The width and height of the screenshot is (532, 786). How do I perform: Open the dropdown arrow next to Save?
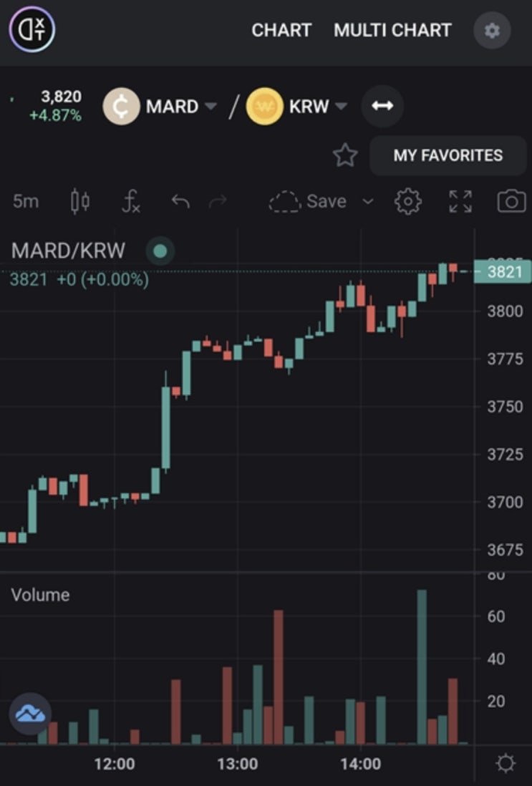pos(368,202)
